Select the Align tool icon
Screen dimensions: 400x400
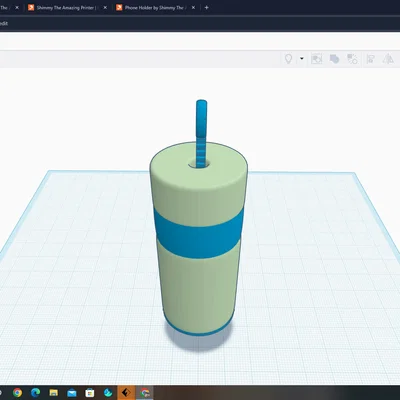370,59
